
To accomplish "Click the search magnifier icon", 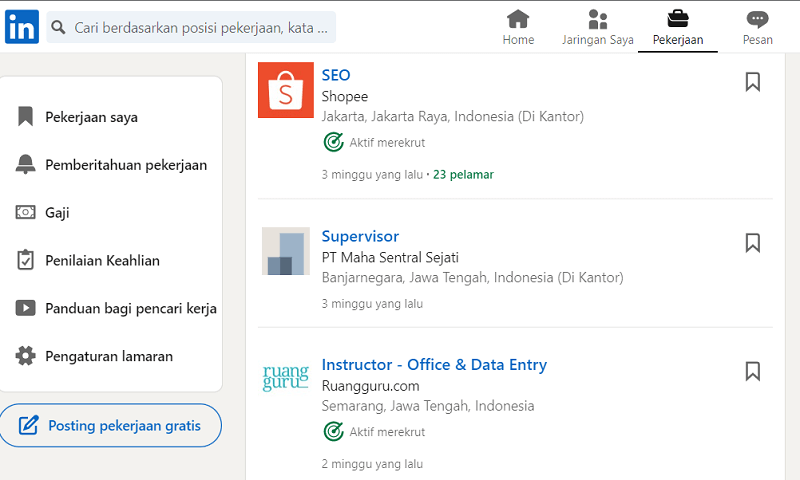I will [58, 27].
